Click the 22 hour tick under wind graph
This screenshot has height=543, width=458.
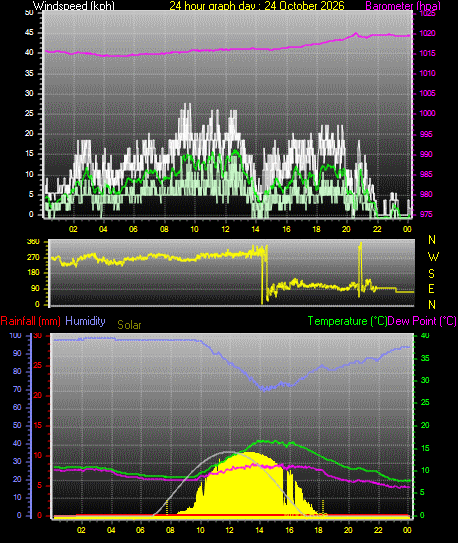[377, 229]
